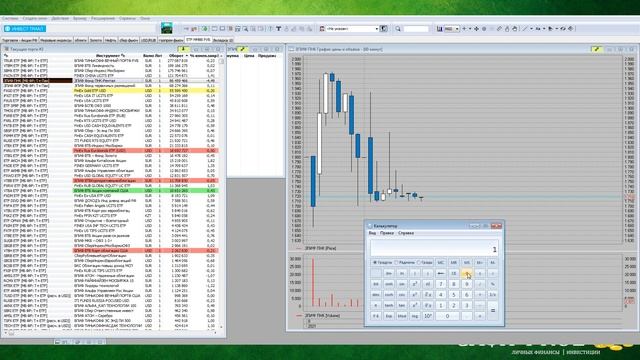Open calculator Вид menu
640x360 pixels.
(372, 233)
